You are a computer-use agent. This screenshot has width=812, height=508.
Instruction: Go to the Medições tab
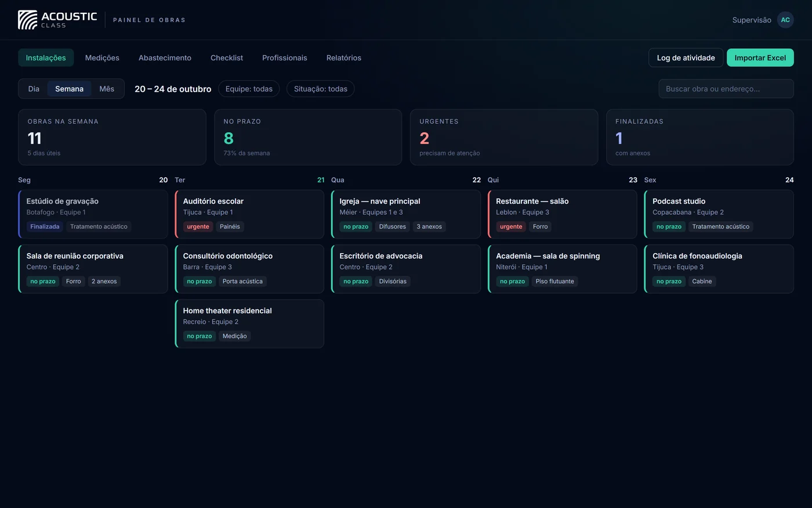click(x=102, y=58)
